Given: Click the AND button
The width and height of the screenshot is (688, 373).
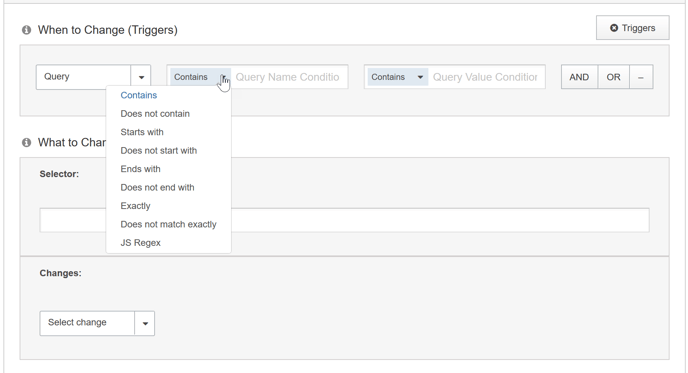Looking at the screenshot, I should (x=579, y=77).
